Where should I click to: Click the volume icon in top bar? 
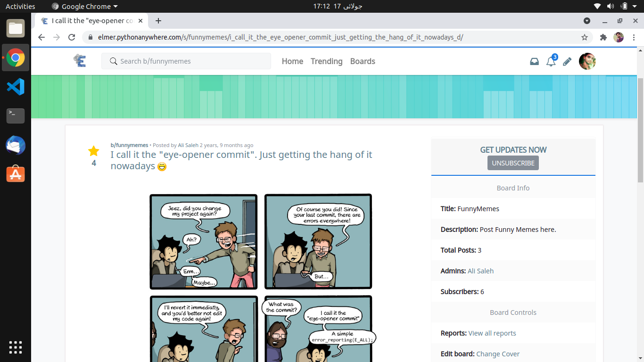coord(611,6)
